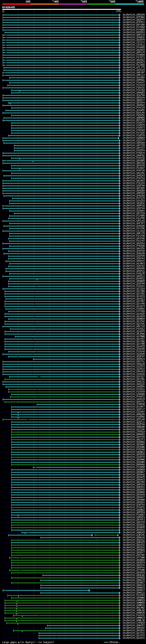The image size is (146, 644).
Task: Click the UniRef100_Q575T3 label
Action: (x=133, y=520)
